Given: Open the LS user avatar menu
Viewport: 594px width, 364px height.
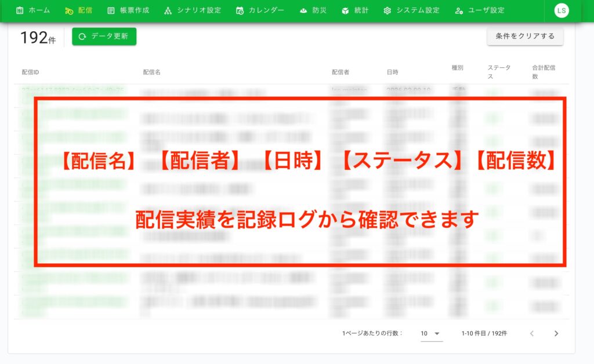Looking at the screenshot, I should (561, 10).
